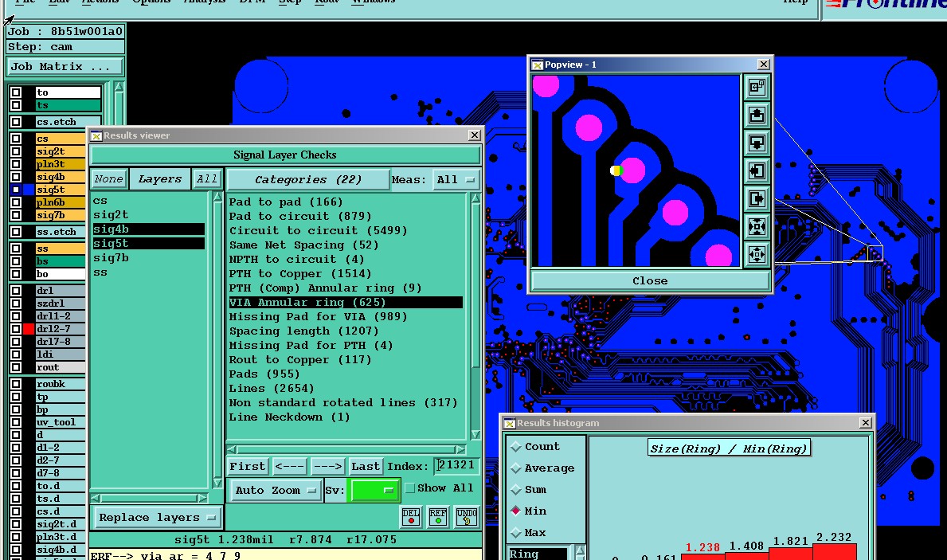Click the categories list scroll-down arrow
The image size is (947, 560).
pyautogui.click(x=475, y=434)
